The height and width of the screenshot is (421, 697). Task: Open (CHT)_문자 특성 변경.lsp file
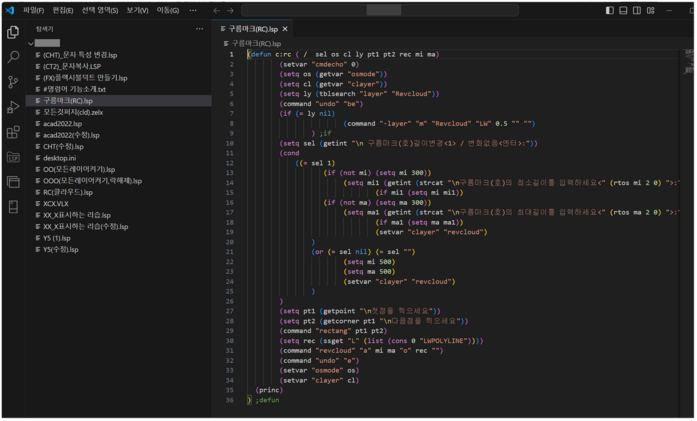[80, 55]
